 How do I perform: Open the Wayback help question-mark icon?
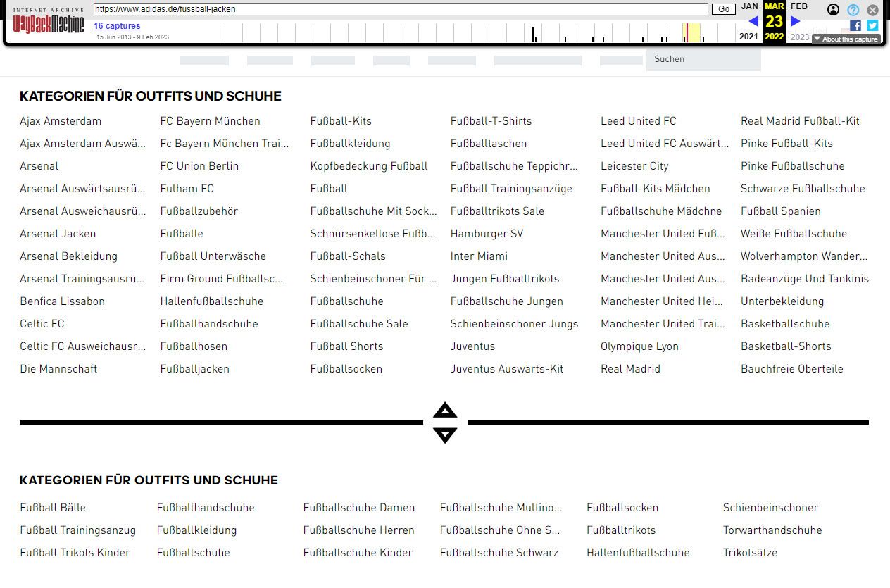(x=853, y=10)
